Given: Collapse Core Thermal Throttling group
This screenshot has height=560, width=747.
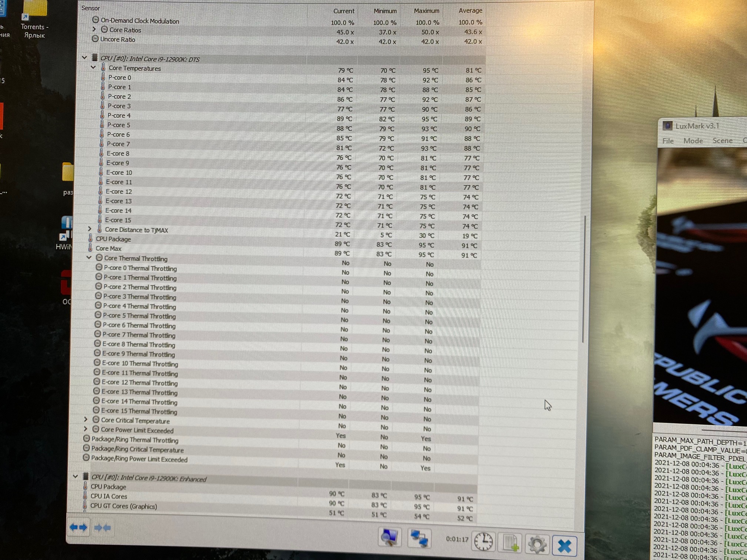Looking at the screenshot, I should [89, 257].
